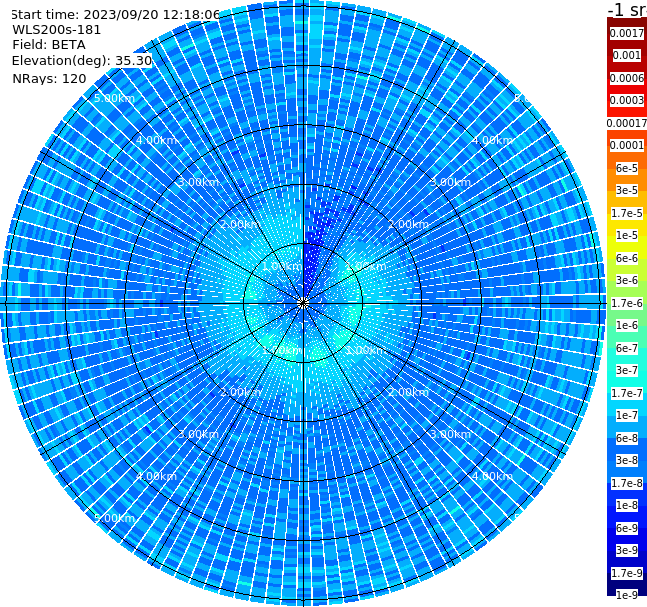
Task: Select the 3e-6 colorbar value
Action: pyautogui.click(x=627, y=280)
